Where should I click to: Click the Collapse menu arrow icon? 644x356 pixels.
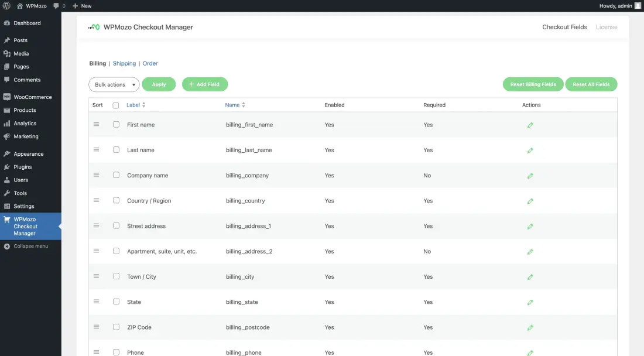[x=7, y=247]
